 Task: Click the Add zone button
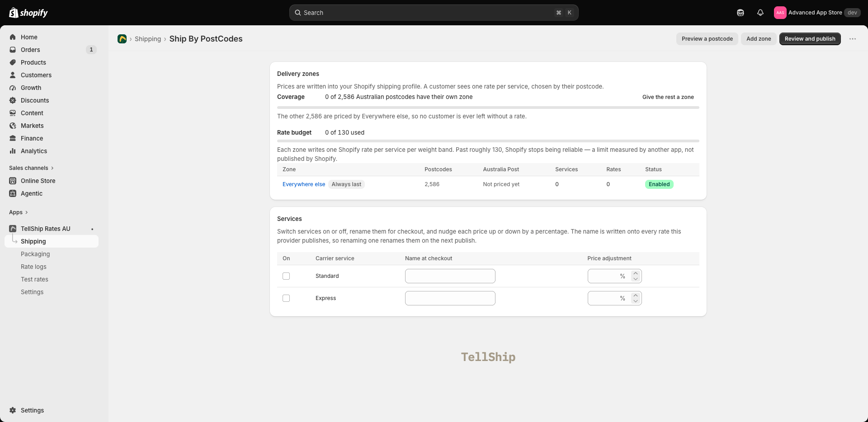tap(759, 39)
